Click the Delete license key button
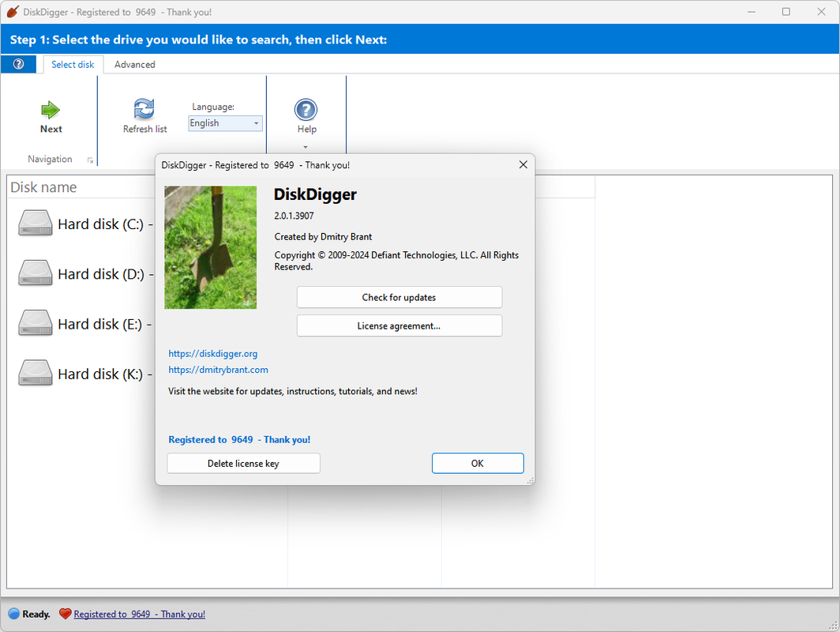This screenshot has height=632, width=840. (x=243, y=464)
